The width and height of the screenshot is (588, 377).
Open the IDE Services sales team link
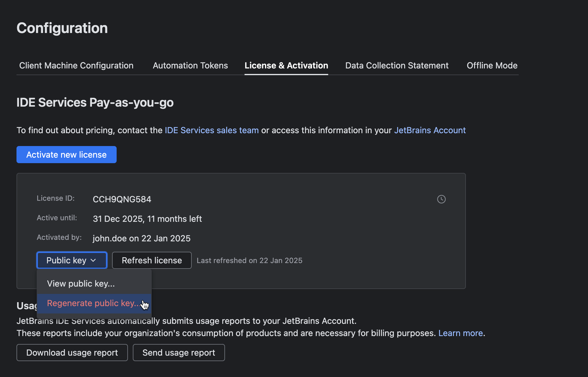point(212,130)
